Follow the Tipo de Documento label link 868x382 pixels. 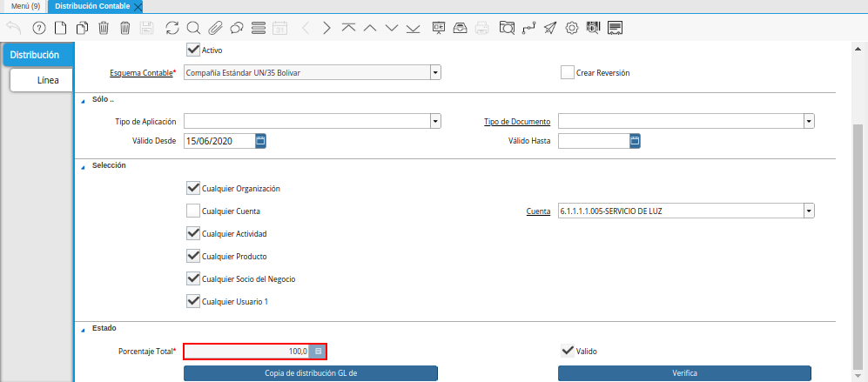(x=517, y=122)
